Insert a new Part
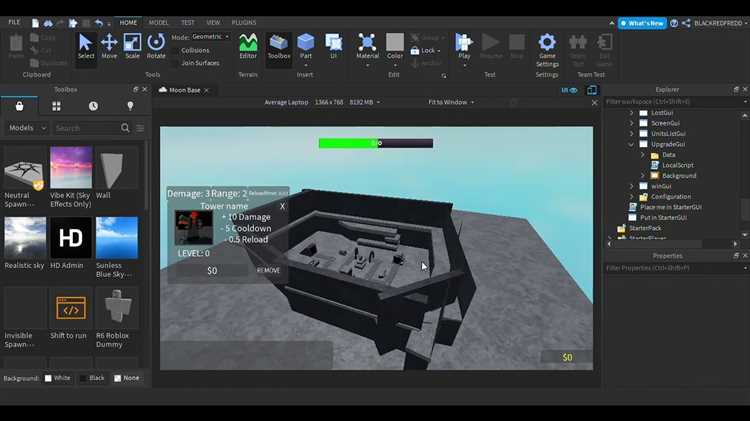This screenshot has height=421, width=750. tap(306, 46)
